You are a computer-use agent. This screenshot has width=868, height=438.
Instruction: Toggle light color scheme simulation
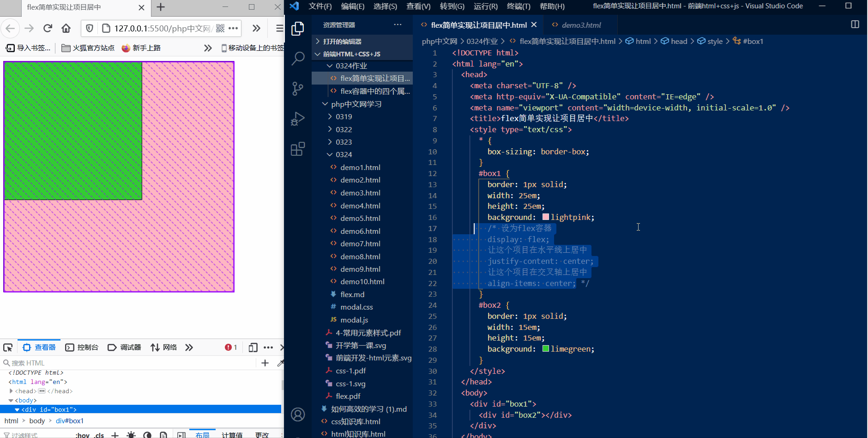[131, 435]
